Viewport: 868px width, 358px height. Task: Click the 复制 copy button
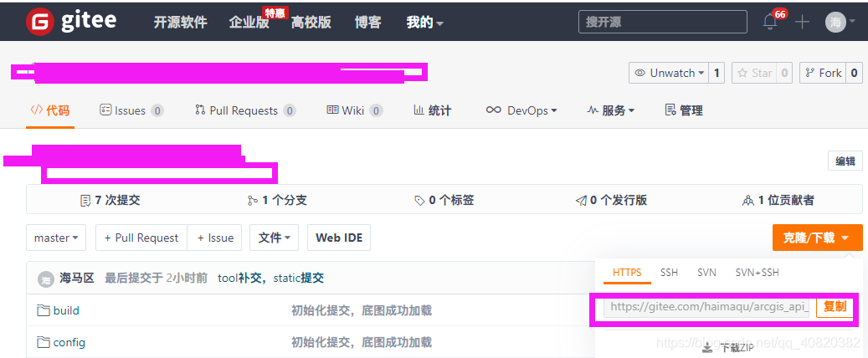click(x=835, y=306)
